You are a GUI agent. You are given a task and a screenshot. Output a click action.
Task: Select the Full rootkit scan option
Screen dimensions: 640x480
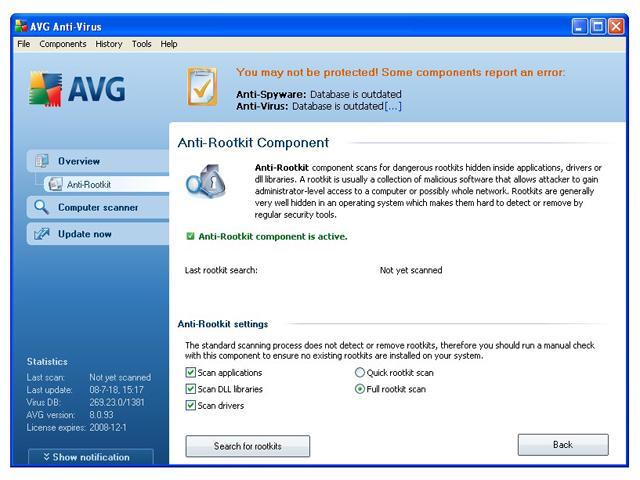pyautogui.click(x=360, y=389)
